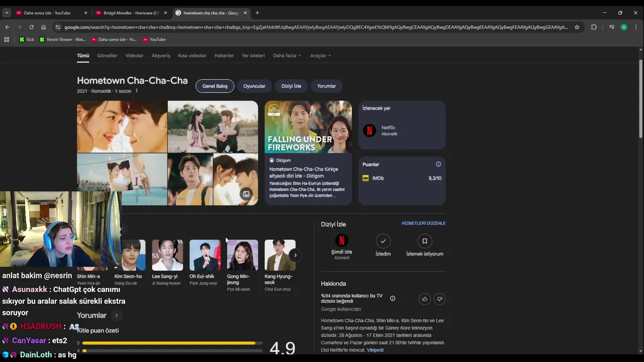Open the apps grid in bookmarks bar
This screenshot has width=644, height=362.
pyautogui.click(x=7, y=39)
